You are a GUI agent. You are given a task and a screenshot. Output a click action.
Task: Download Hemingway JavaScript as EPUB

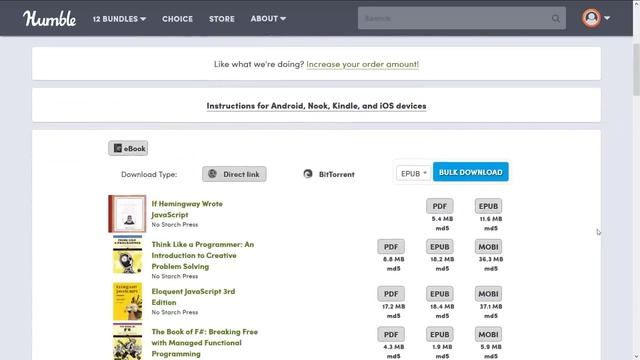pos(488,206)
